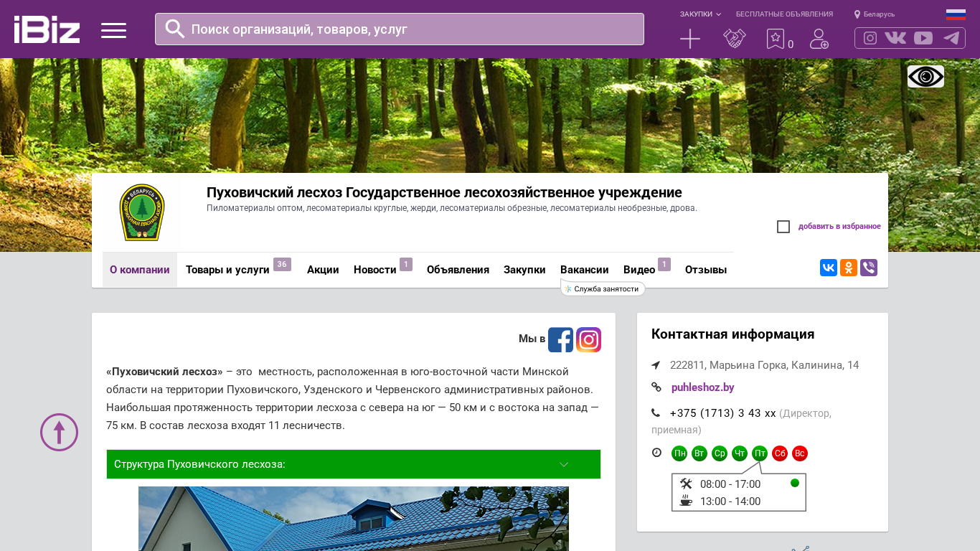Open the 'Закупки' company tab
This screenshot has width=980, height=551.
[x=524, y=270]
